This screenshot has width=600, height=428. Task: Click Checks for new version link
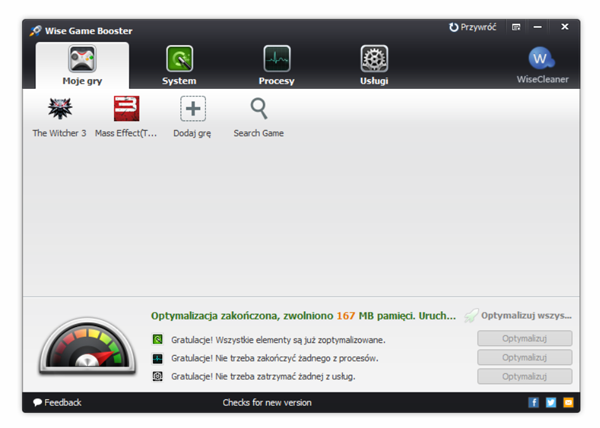click(x=267, y=403)
